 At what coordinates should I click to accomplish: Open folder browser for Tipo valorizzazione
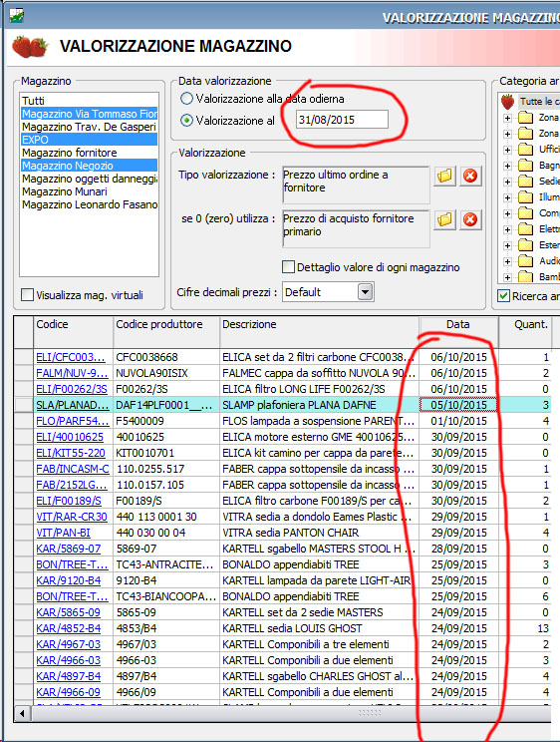point(444,177)
